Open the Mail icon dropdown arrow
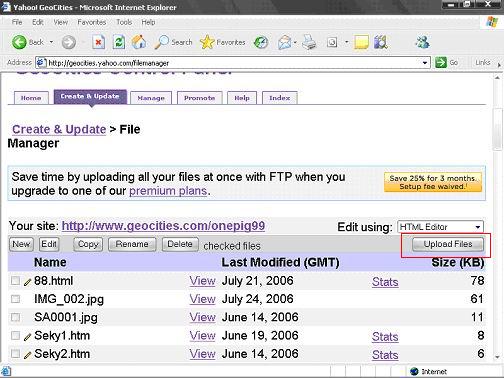The height and width of the screenshot is (378, 504). coord(295,42)
